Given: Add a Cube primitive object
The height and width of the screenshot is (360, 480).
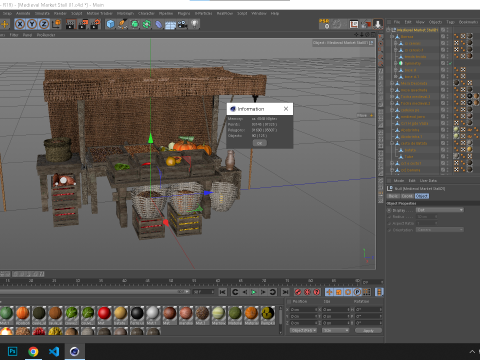Looking at the screenshot, I should click(110, 24).
